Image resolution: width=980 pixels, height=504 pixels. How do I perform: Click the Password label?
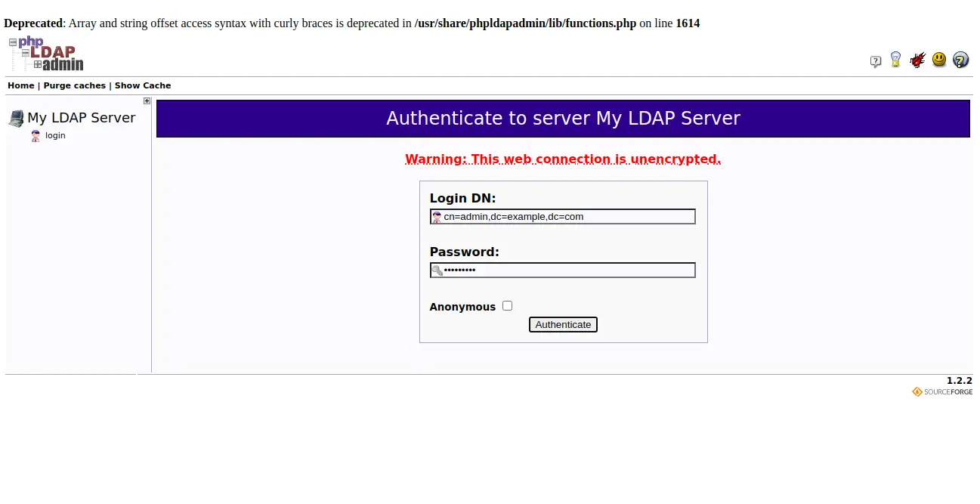coord(465,252)
